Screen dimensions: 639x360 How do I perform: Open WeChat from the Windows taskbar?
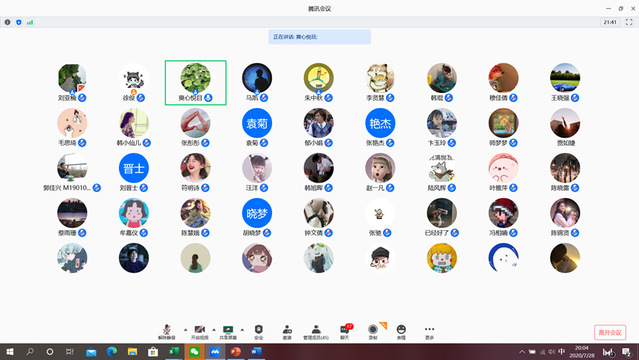click(x=194, y=351)
